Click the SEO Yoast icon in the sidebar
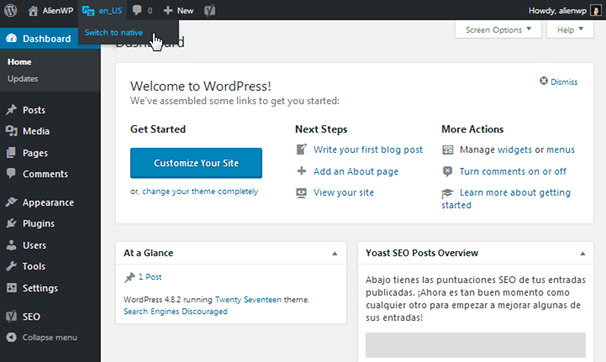The width and height of the screenshot is (606, 362). (x=11, y=316)
